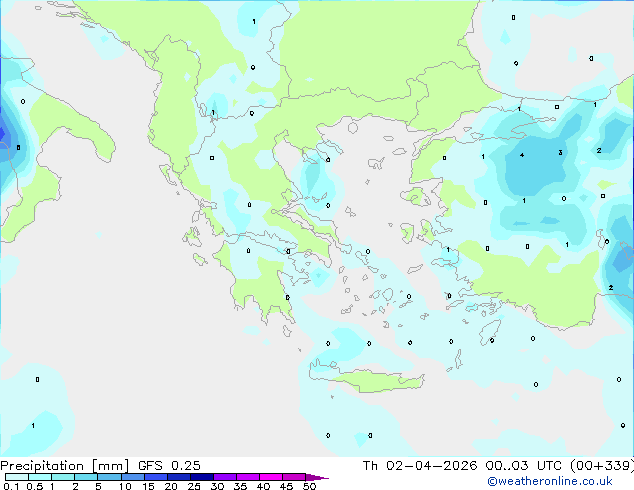This screenshot has height=490, width=634.
Task: Click the 0.5–1 mm legend swatch
Action: click(40, 477)
